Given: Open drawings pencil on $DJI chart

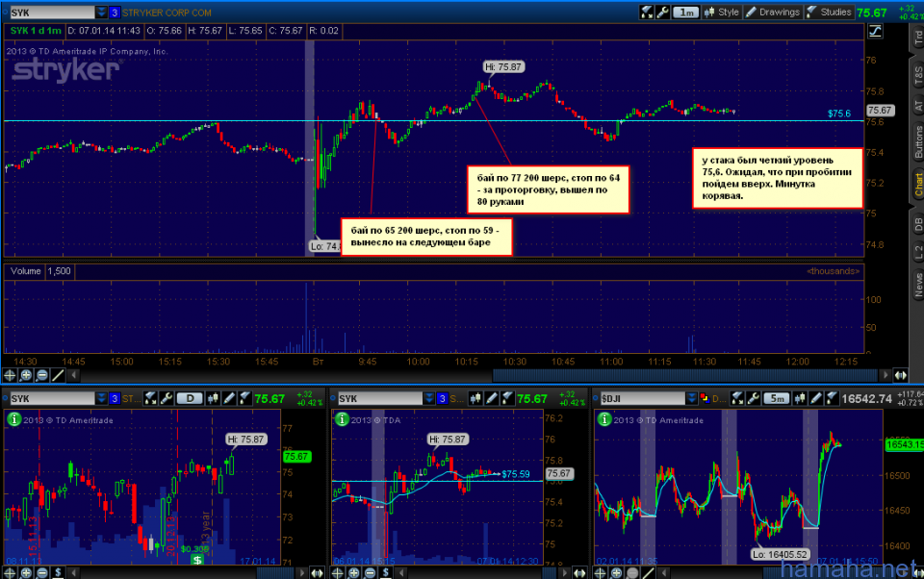Looking at the screenshot, I should [815, 399].
